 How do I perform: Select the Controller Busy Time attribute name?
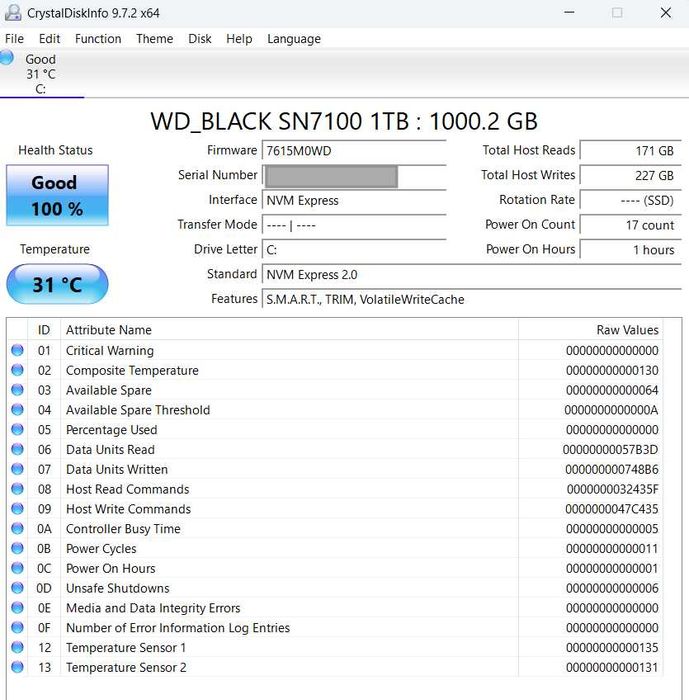click(x=123, y=529)
